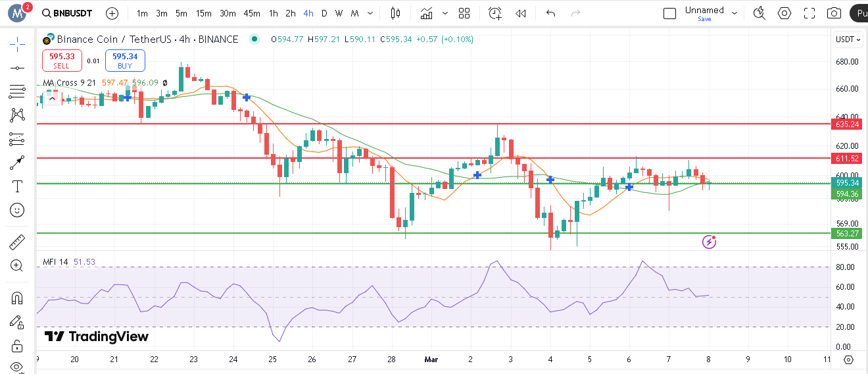Toggle lock all drawings
Image resolution: width=868 pixels, height=374 pixels.
click(17, 346)
